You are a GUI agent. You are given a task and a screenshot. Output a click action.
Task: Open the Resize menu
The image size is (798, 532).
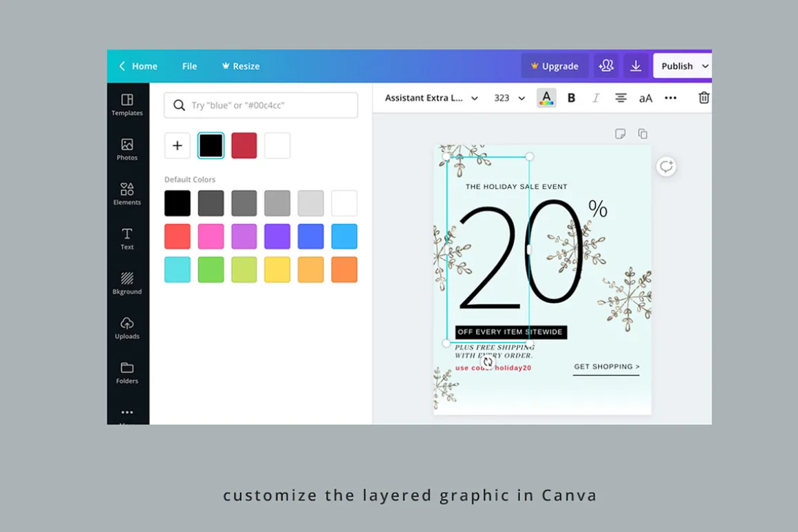pos(241,66)
